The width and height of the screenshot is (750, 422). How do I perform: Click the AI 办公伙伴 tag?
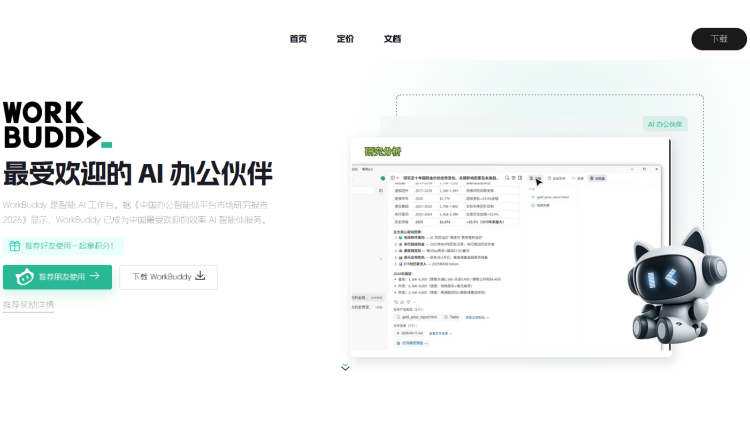(x=665, y=124)
